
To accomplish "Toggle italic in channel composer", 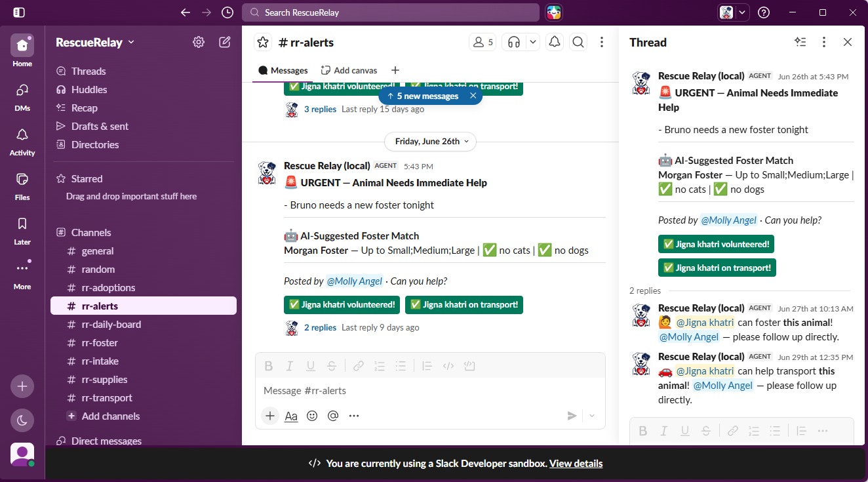I will (289, 366).
